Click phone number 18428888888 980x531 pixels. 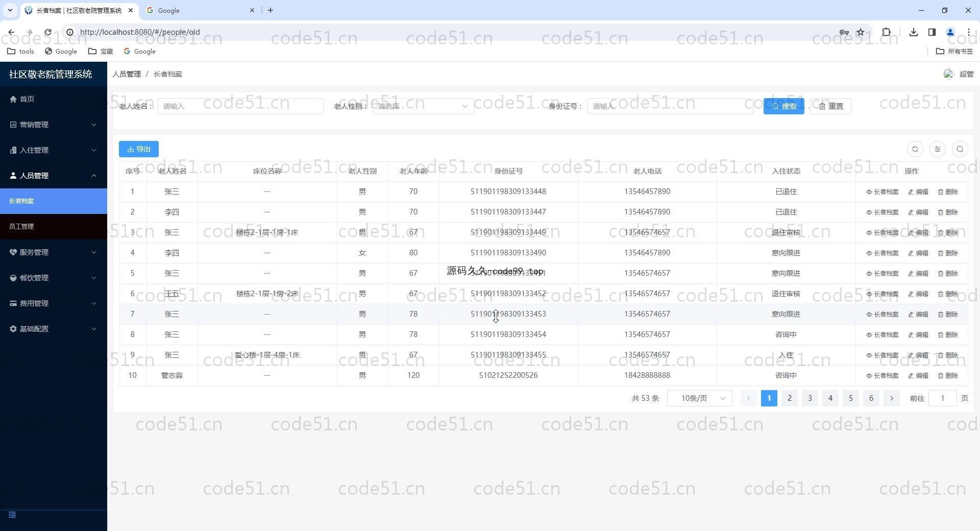click(647, 375)
